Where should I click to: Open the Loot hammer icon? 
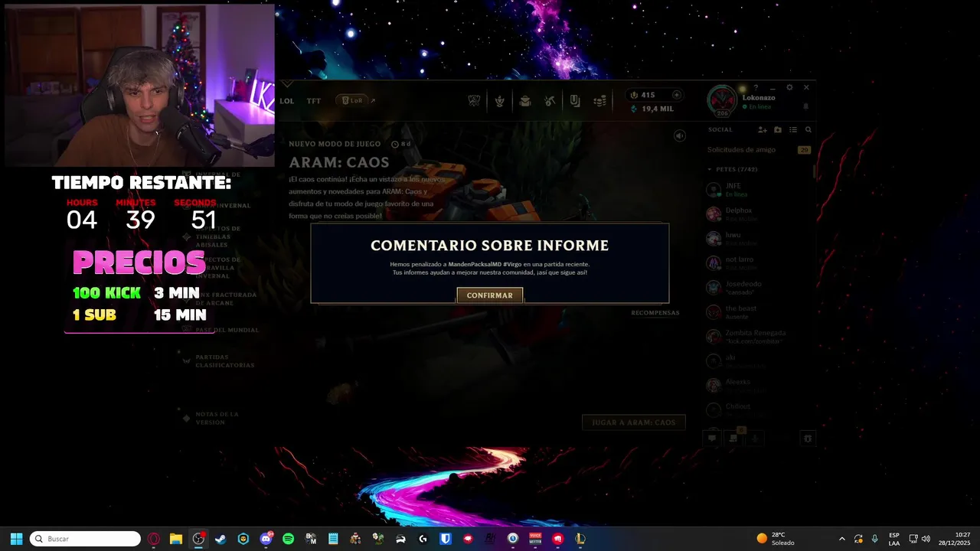coord(550,101)
